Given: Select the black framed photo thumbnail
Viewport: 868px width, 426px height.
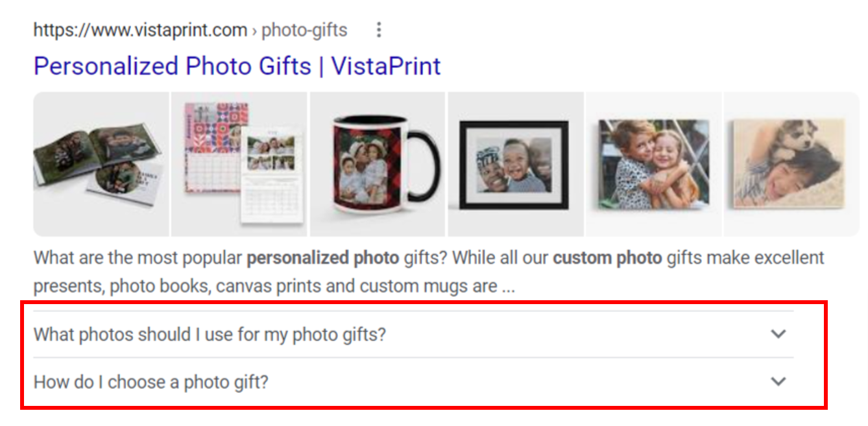Looking at the screenshot, I should pos(516,163).
